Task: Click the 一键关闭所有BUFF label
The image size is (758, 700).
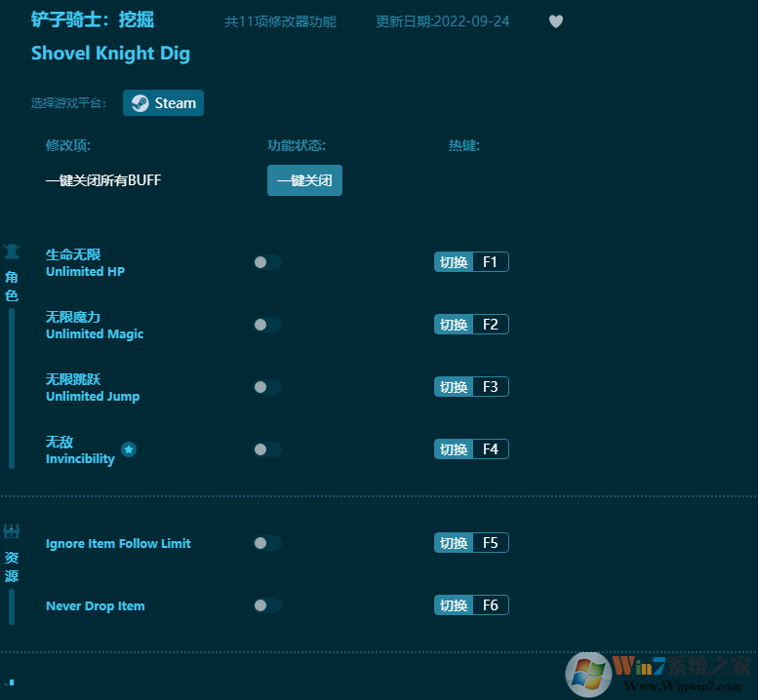Action: click(x=103, y=180)
